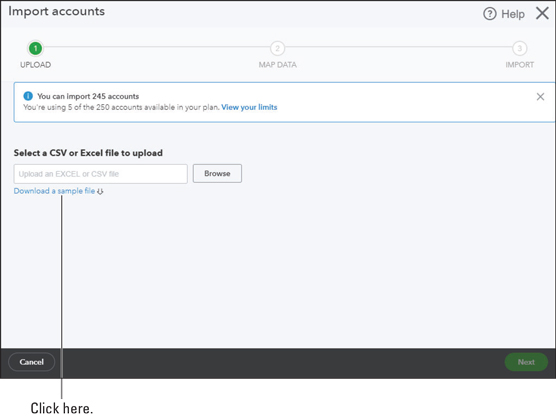The width and height of the screenshot is (556, 417).
Task: Click the Import accounts title
Action: click(x=57, y=11)
